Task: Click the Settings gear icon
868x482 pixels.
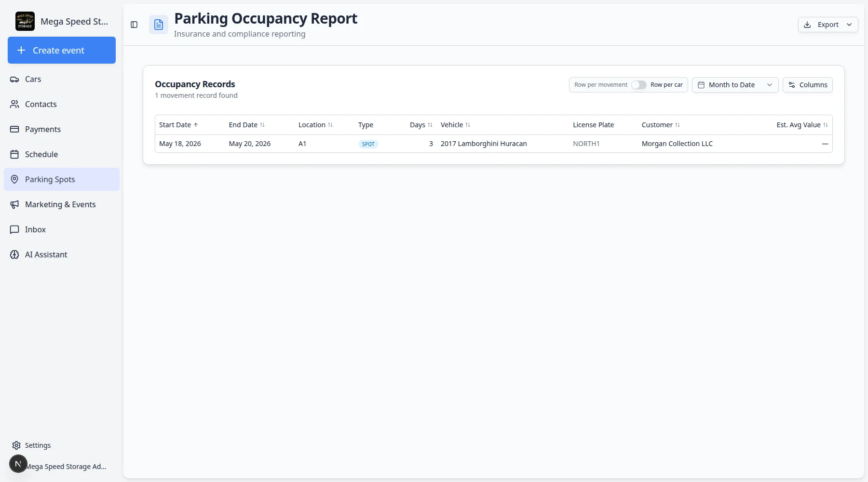Action: click(x=16, y=445)
